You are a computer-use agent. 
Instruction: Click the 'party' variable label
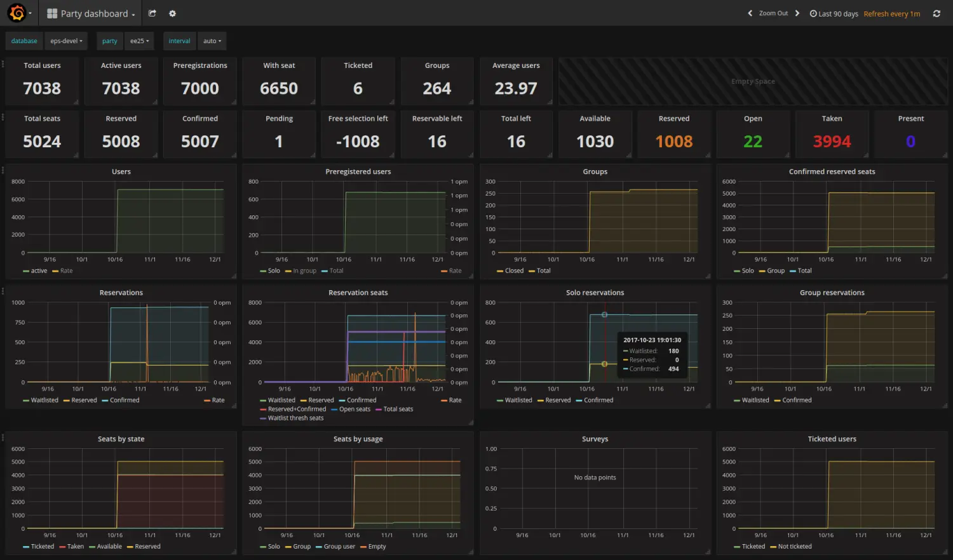point(110,41)
